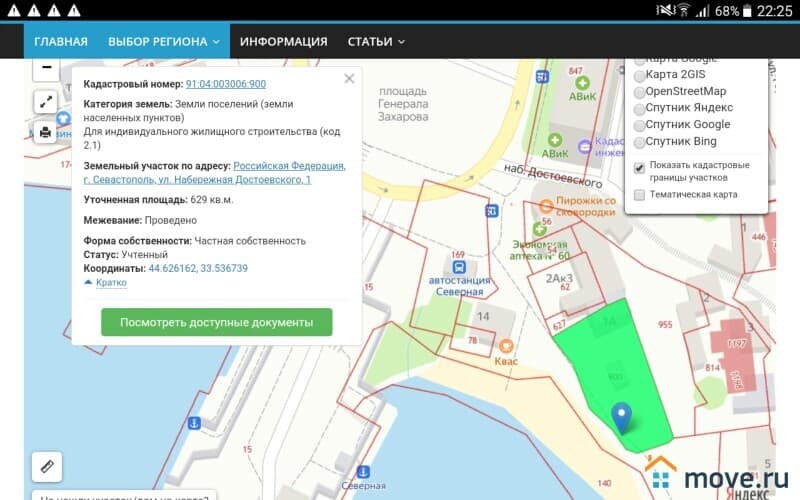
Task: Click the fullscreen expand map icon
Action: click(x=46, y=101)
